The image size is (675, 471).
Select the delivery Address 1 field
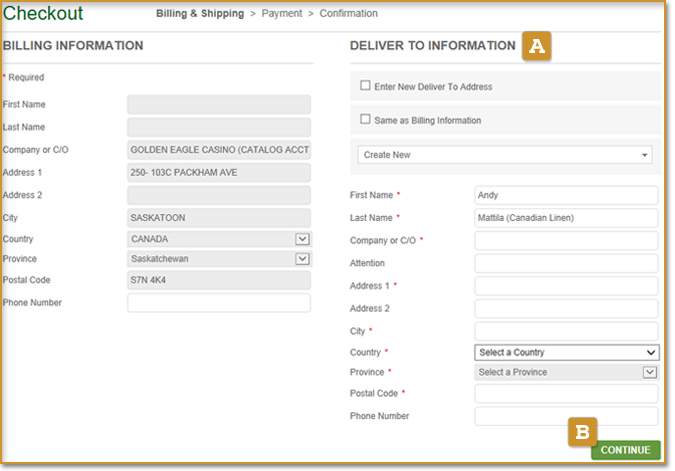pos(566,286)
